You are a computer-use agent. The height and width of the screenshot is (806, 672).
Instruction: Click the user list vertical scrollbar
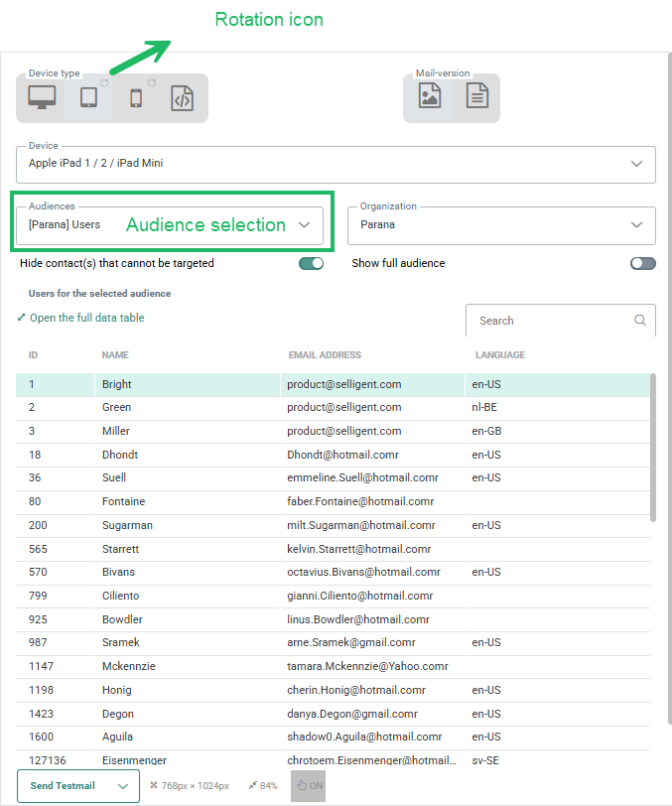coord(652,447)
